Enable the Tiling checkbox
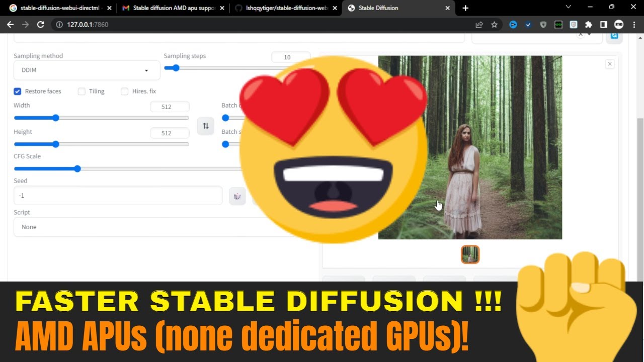Image resolution: width=644 pixels, height=362 pixels. coord(82,91)
